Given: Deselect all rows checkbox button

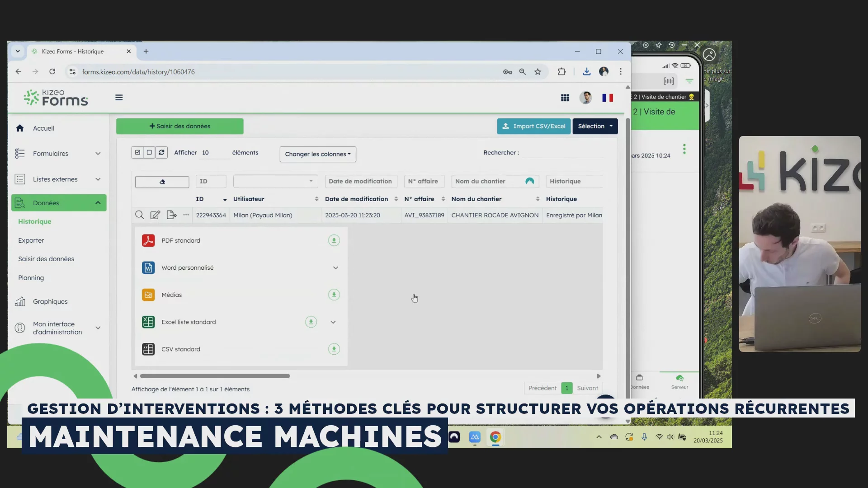Looking at the screenshot, I should (149, 152).
